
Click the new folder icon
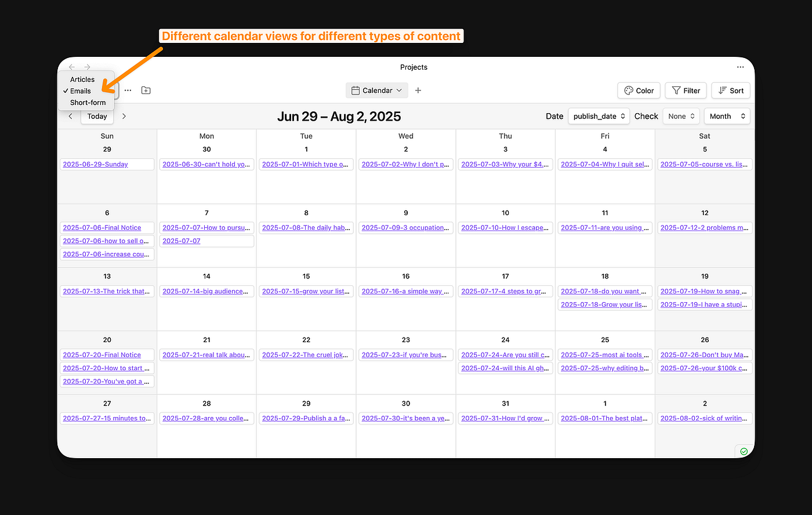point(146,90)
